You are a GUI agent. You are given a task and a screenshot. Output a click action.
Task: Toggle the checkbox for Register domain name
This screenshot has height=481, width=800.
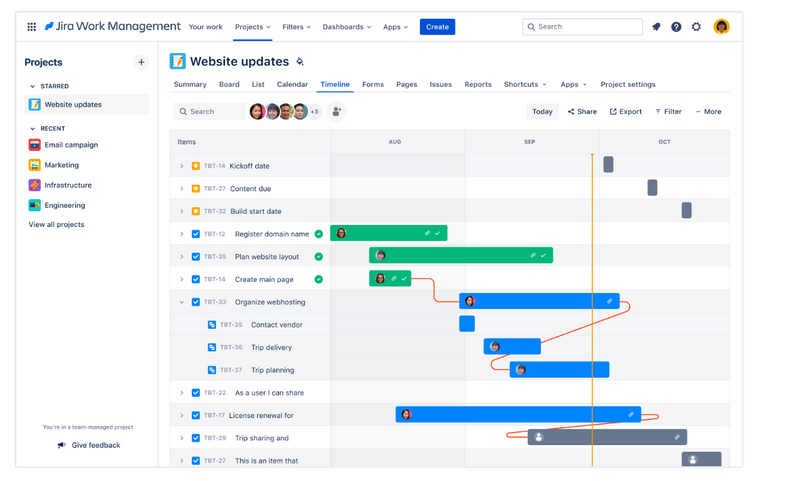(x=196, y=234)
